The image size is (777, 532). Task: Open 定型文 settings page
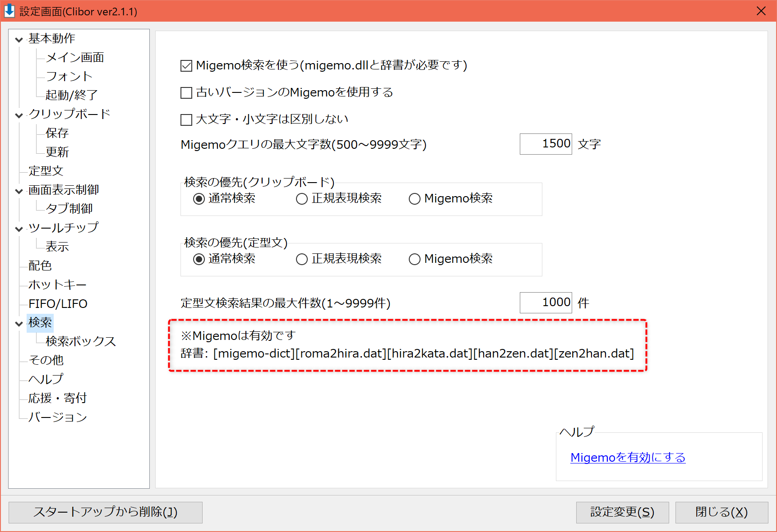(x=46, y=171)
